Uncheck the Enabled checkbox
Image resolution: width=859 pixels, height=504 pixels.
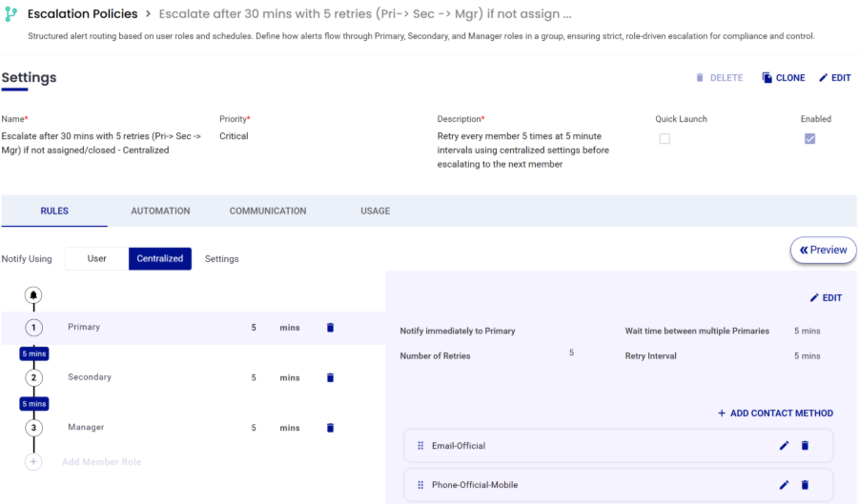tap(809, 139)
